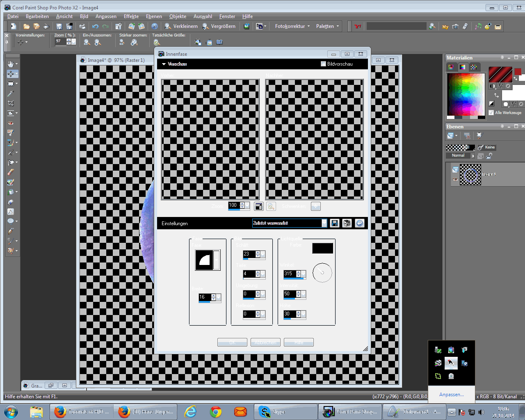The width and height of the screenshot is (525, 420).
Task: Click the printer icon in toolbar
Action: pos(82,26)
